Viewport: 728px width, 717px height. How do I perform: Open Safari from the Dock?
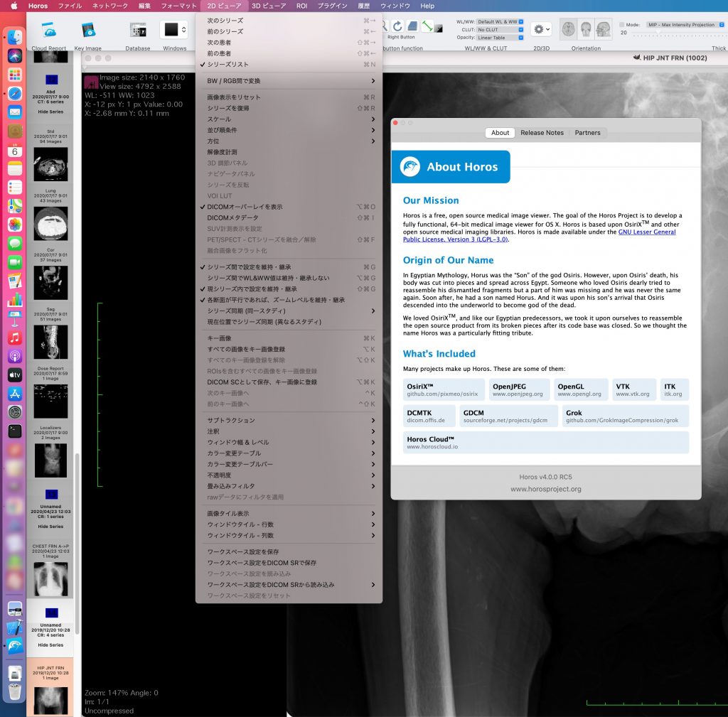(x=15, y=93)
